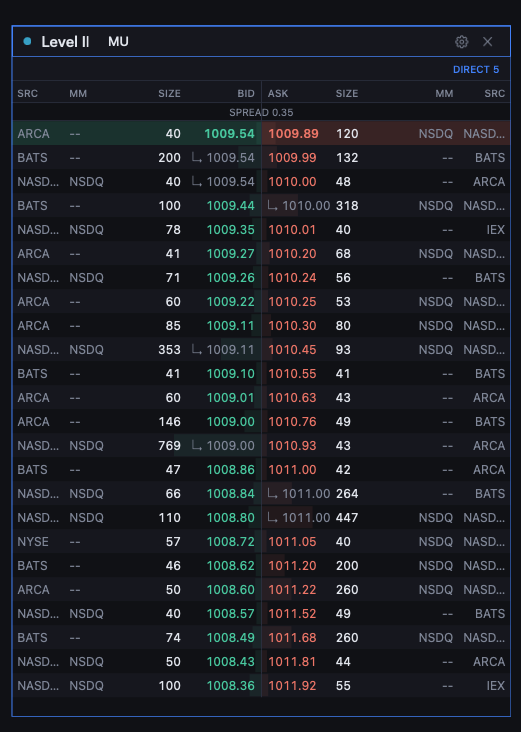Click bid size 146 at 1009.00
521x732 pixels.
[x=169, y=422]
